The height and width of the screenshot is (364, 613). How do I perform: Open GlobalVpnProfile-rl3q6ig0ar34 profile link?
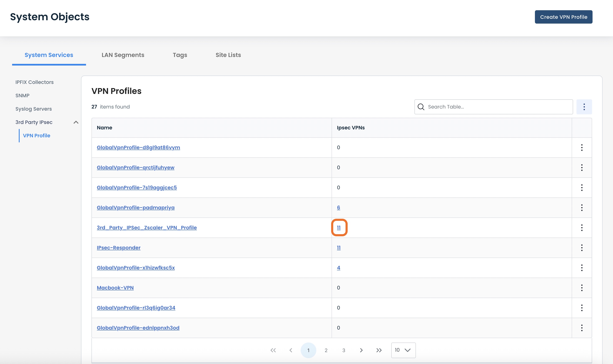coord(136,308)
